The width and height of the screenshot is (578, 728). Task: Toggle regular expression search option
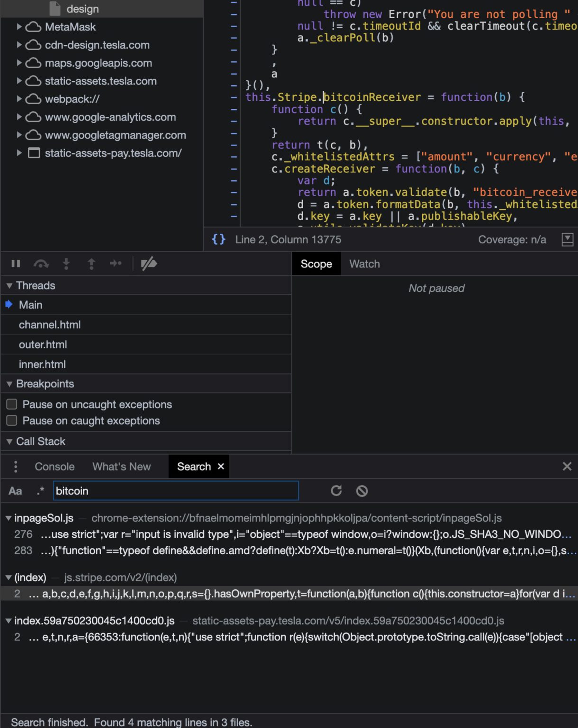(x=41, y=491)
